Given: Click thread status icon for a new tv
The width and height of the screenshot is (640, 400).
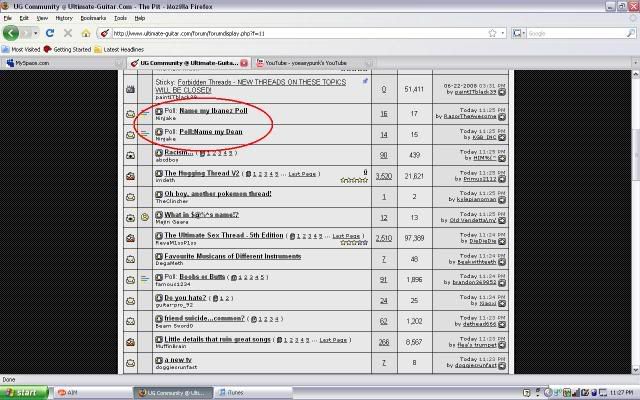Looking at the screenshot, I should pos(130,363).
